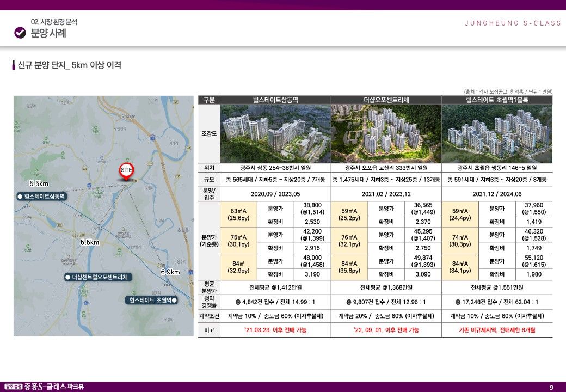Click the checkmark icon beside 분양 사례
Image resolution: width=566 pixels, height=392 pixels.
(20, 33)
